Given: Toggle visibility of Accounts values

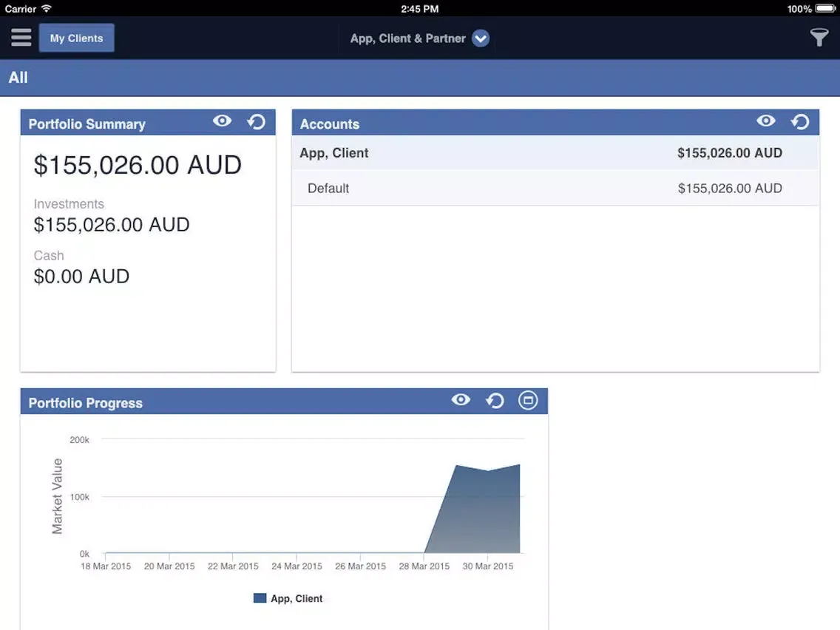Looking at the screenshot, I should click(x=766, y=121).
